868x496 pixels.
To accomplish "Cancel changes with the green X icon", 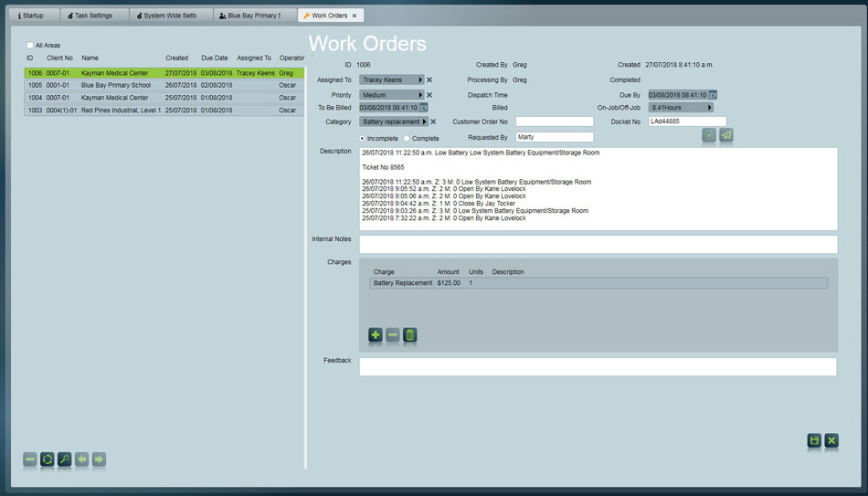I will (831, 440).
